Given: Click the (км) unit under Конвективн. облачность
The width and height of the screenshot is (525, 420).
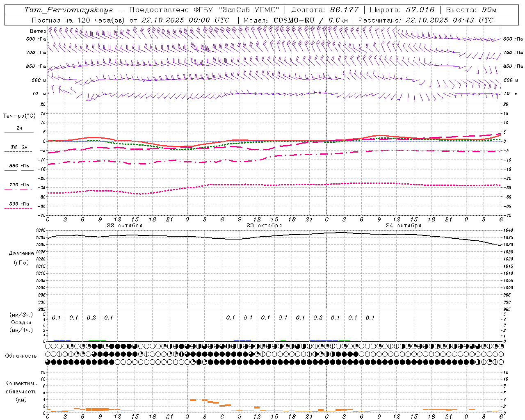Looking at the screenshot, I should pyautogui.click(x=21, y=399).
